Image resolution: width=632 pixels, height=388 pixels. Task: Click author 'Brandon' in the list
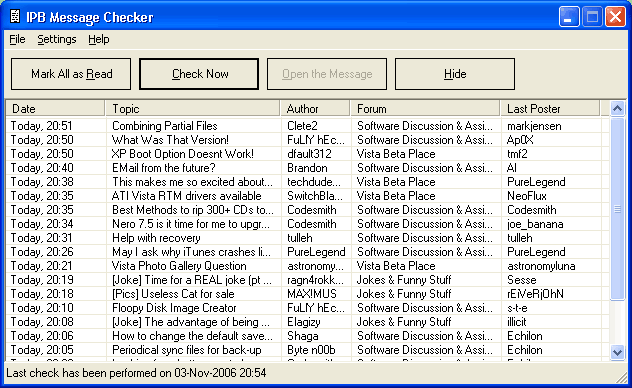[307, 168]
